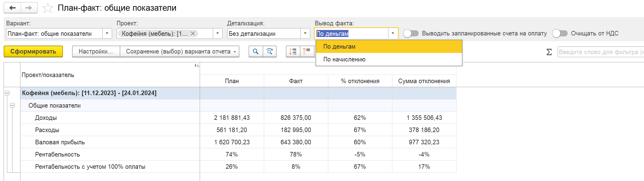Screen dimensions: 644x181
Task: Go back with the left arrow
Action: (x=13, y=8)
